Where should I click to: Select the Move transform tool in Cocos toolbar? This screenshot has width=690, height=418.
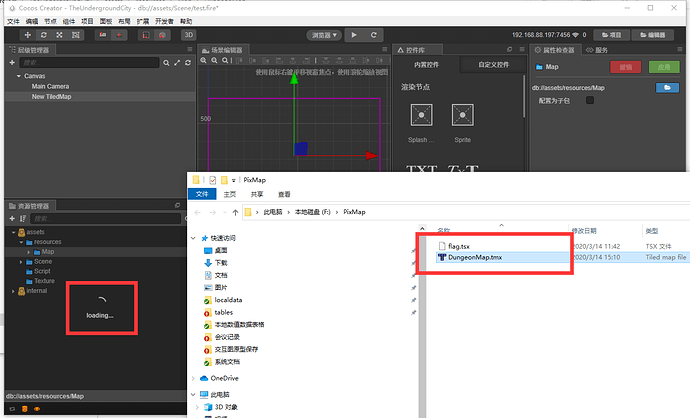click(x=27, y=35)
